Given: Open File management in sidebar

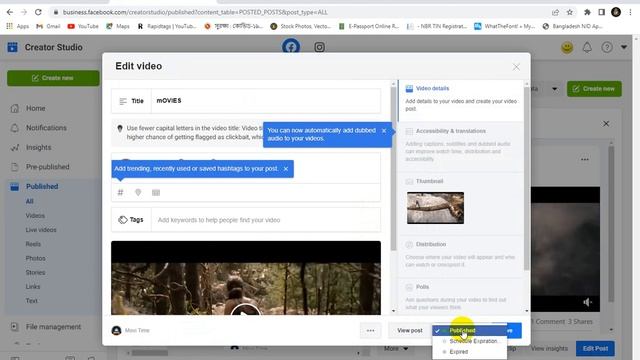Looking at the screenshot, I should pyautogui.click(x=53, y=327).
